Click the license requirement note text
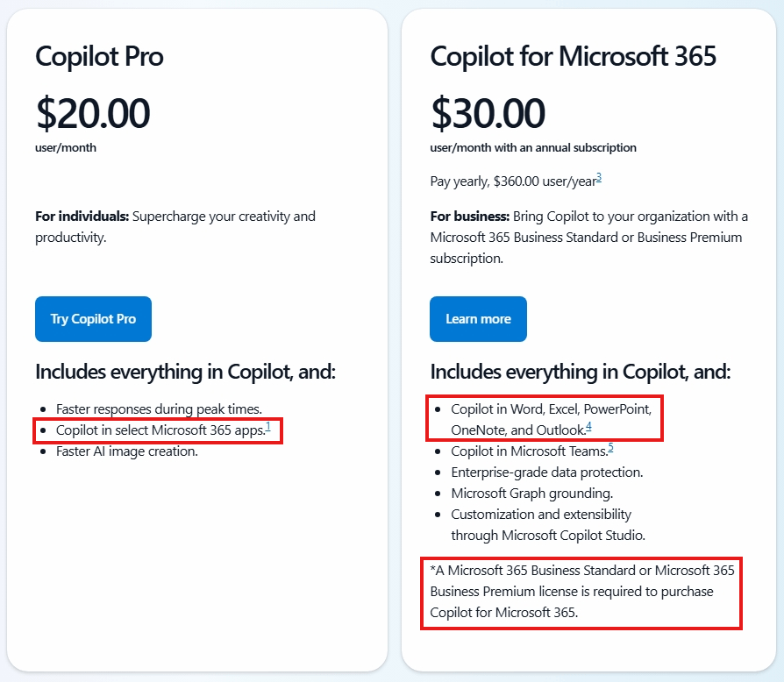 point(582,592)
